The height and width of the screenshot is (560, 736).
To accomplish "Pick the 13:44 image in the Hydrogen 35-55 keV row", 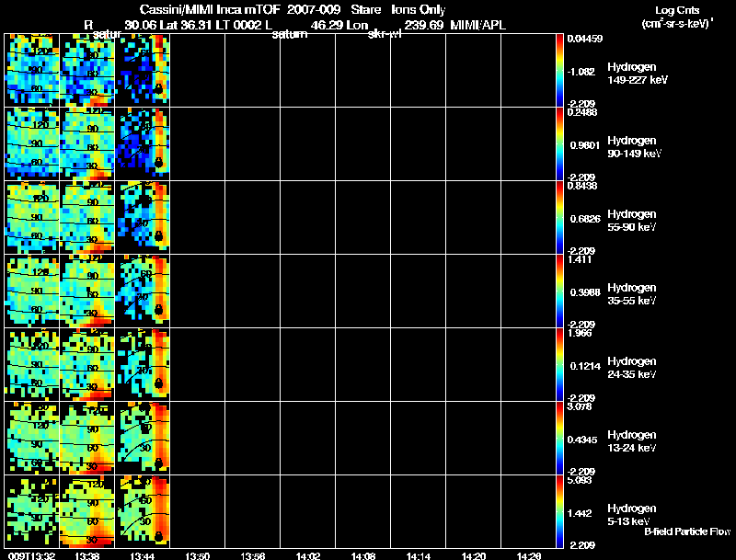I will click(x=143, y=291).
